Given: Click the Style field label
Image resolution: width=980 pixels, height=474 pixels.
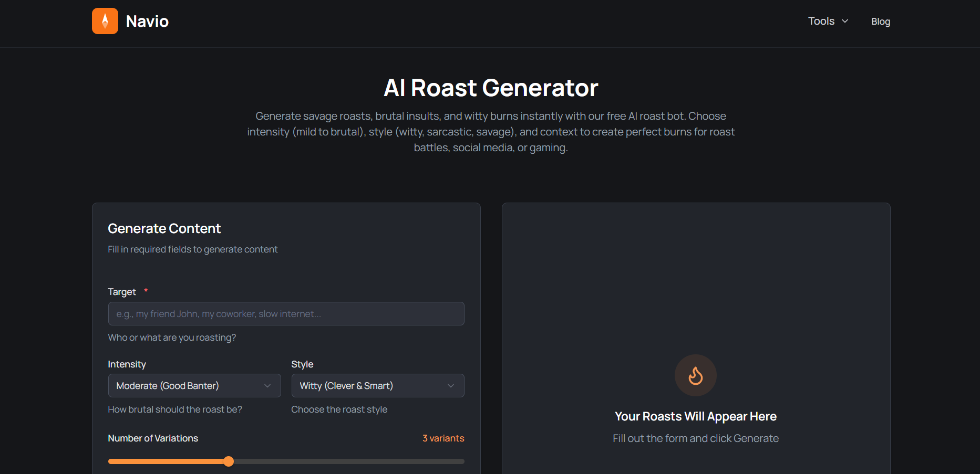Looking at the screenshot, I should coord(302,364).
